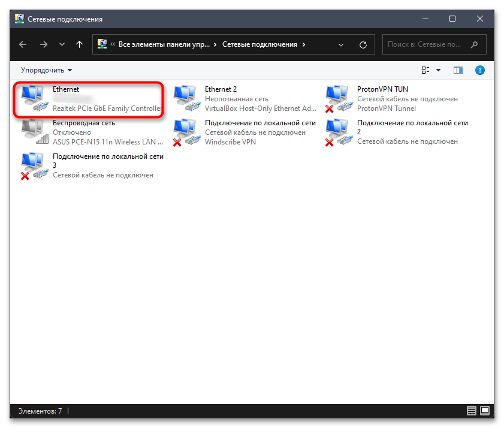The image size is (504, 428).
Task: Select the Windscribe VPN connection icon
Action: coord(187,132)
